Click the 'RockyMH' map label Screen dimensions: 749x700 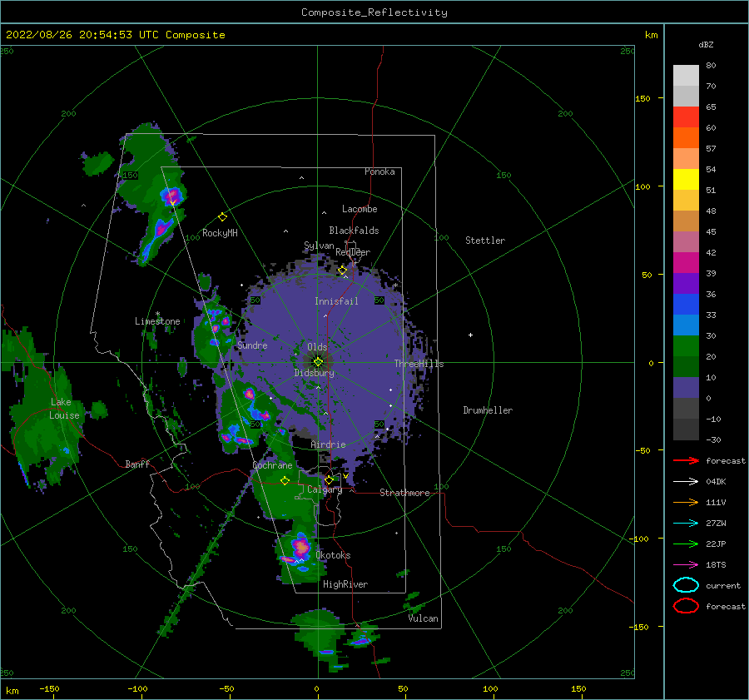(x=220, y=233)
